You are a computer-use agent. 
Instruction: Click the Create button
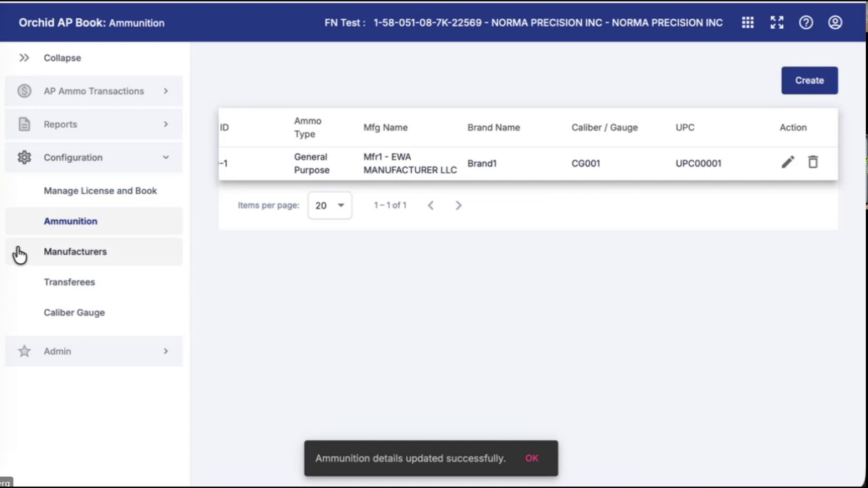(x=809, y=80)
